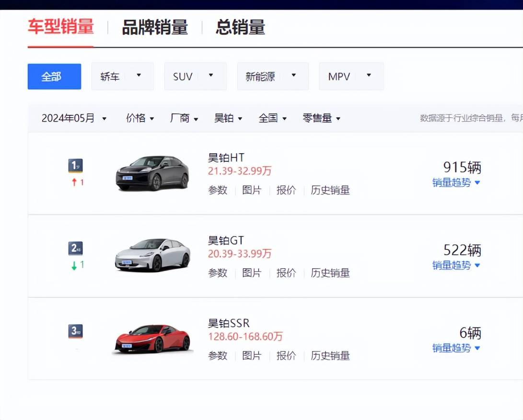Viewport: 523px width, 420px height.
Task: Open the 总销量 tab
Action: (x=240, y=27)
